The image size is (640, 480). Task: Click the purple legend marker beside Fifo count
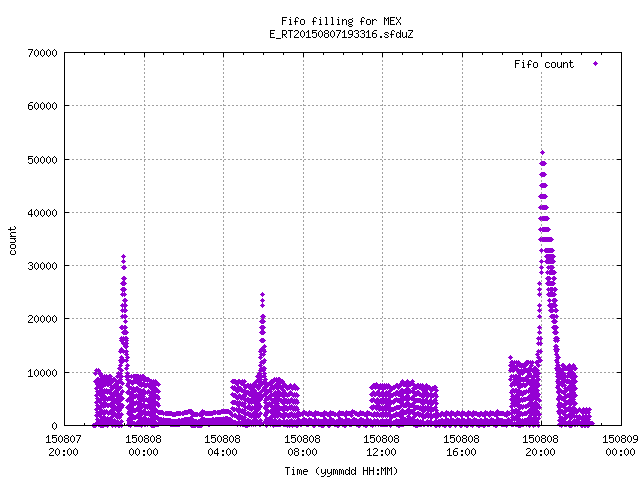596,64
